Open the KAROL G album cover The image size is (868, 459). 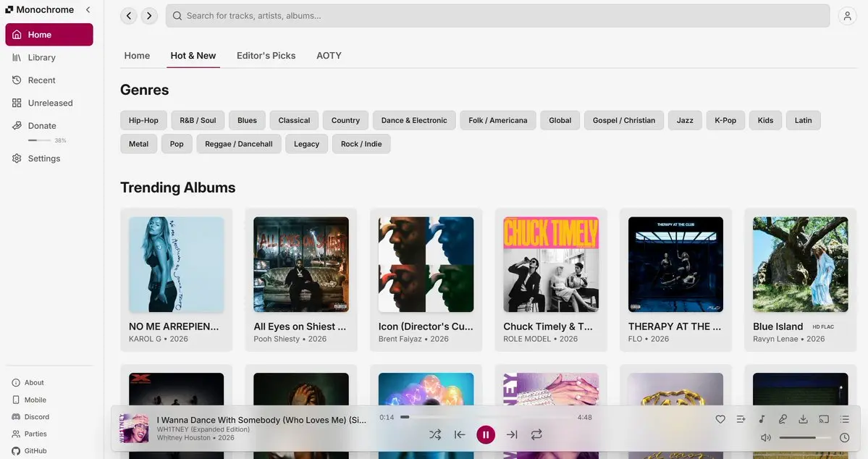click(x=177, y=265)
